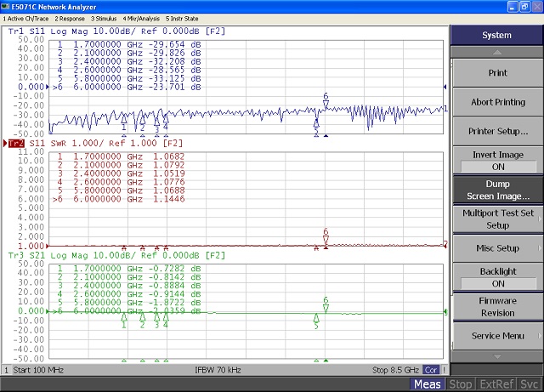The image size is (544, 392).
Task: Toggle the Backlight ON setting
Action: [497, 277]
